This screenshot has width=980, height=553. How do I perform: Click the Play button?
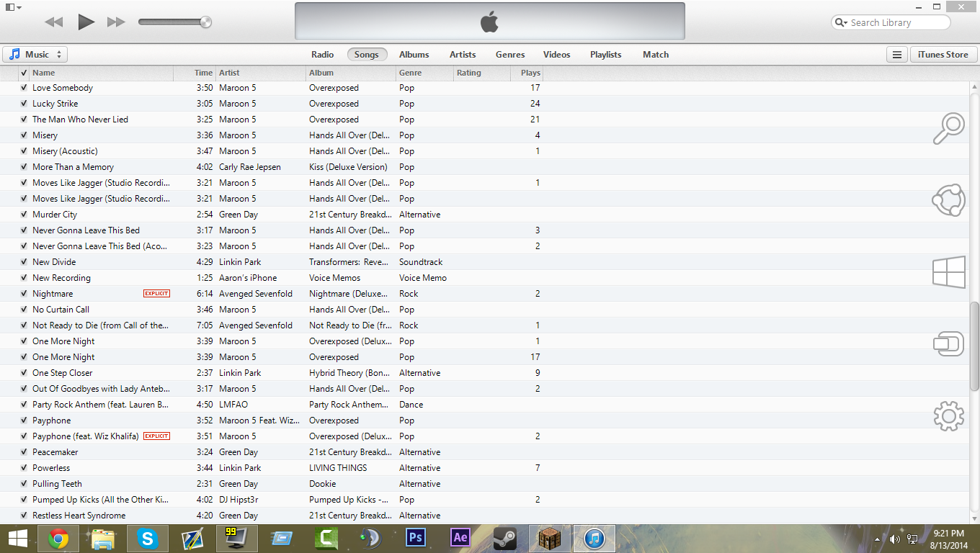pyautogui.click(x=86, y=22)
